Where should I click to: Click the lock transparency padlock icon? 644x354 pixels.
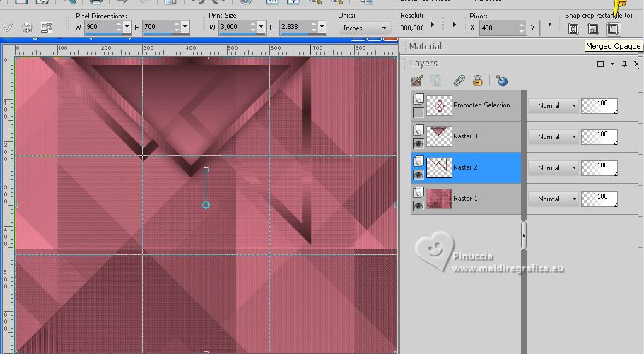pos(477,81)
